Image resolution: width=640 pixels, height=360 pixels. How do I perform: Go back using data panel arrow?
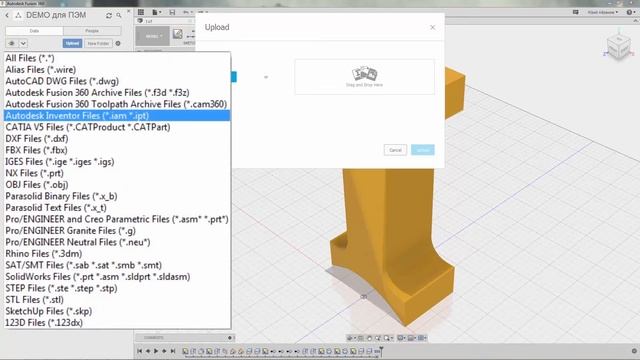(7, 16)
